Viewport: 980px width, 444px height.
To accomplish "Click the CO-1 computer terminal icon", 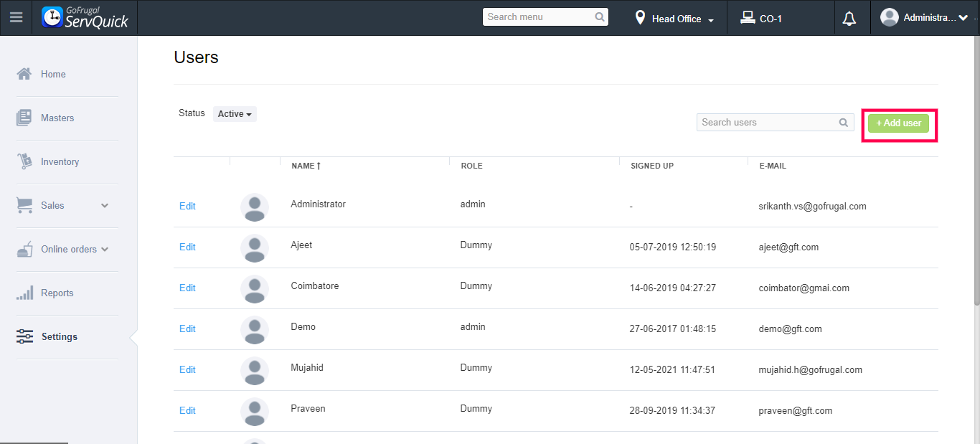I will coord(748,17).
